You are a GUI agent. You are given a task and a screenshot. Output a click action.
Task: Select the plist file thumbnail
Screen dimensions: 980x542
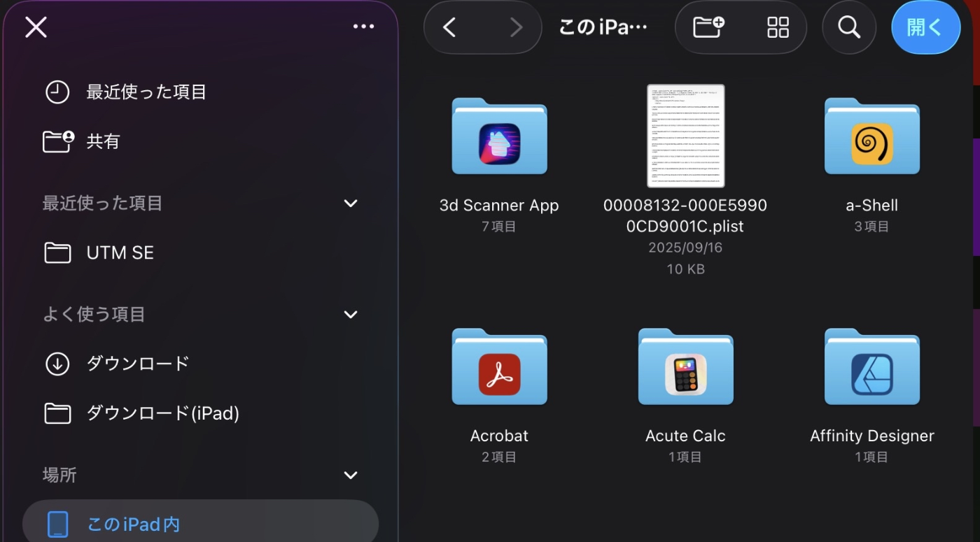click(x=685, y=136)
